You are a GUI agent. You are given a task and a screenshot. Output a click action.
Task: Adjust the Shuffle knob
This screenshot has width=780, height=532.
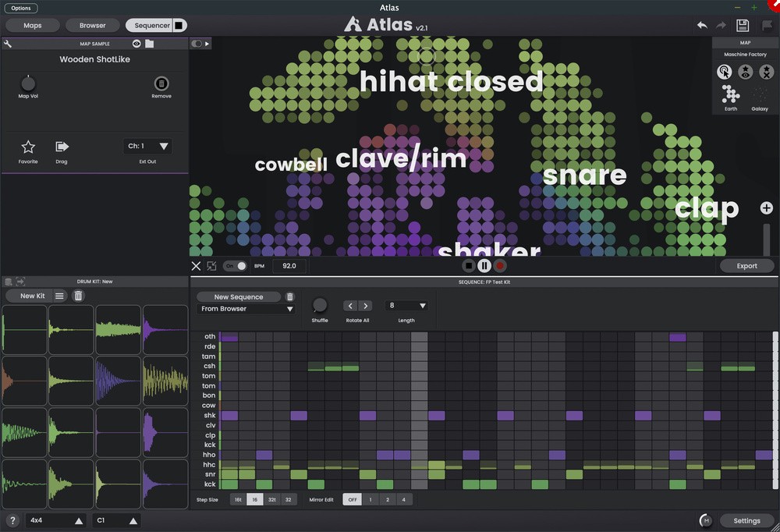pos(320,304)
